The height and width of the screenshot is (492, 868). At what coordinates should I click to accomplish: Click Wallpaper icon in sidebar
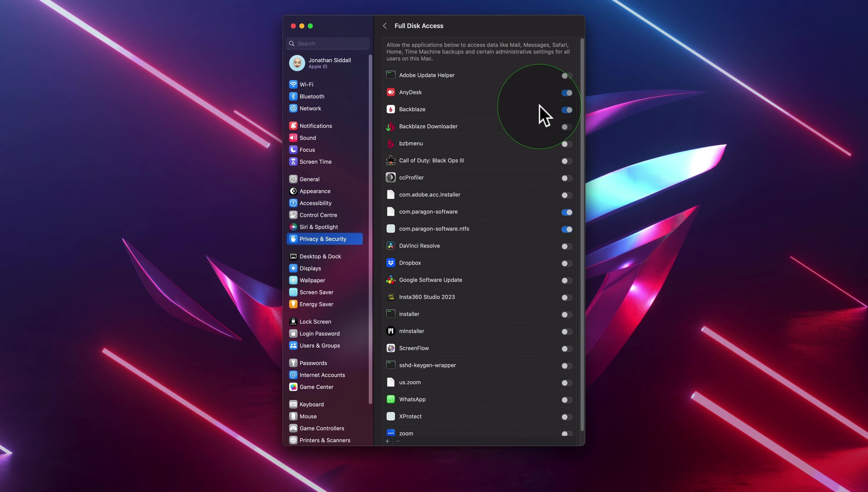(293, 280)
